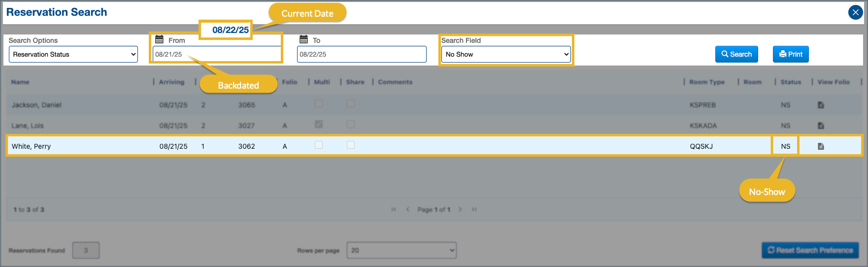Open folio icon for Daniel Jackson

(821, 105)
